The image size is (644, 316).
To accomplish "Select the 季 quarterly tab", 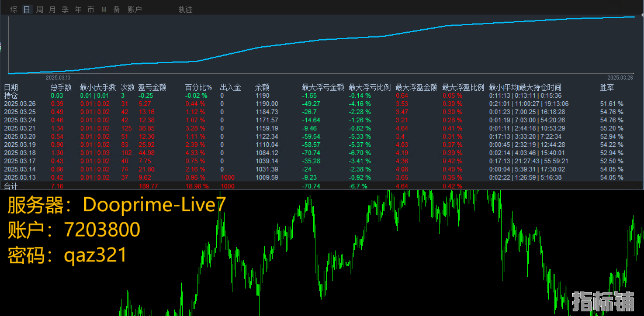I will (65, 10).
